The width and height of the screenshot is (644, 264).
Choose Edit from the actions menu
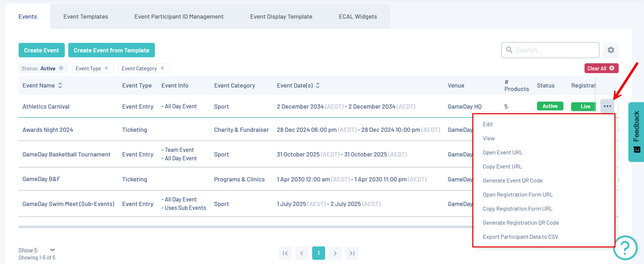point(488,124)
